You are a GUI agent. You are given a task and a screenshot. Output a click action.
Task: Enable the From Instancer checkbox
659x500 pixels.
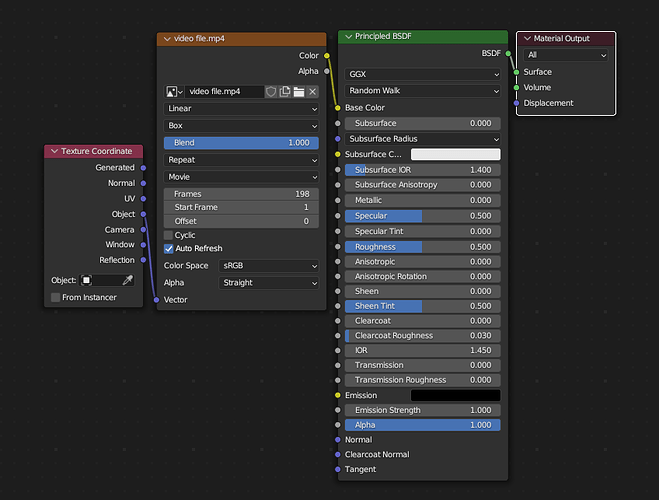[x=55, y=297]
